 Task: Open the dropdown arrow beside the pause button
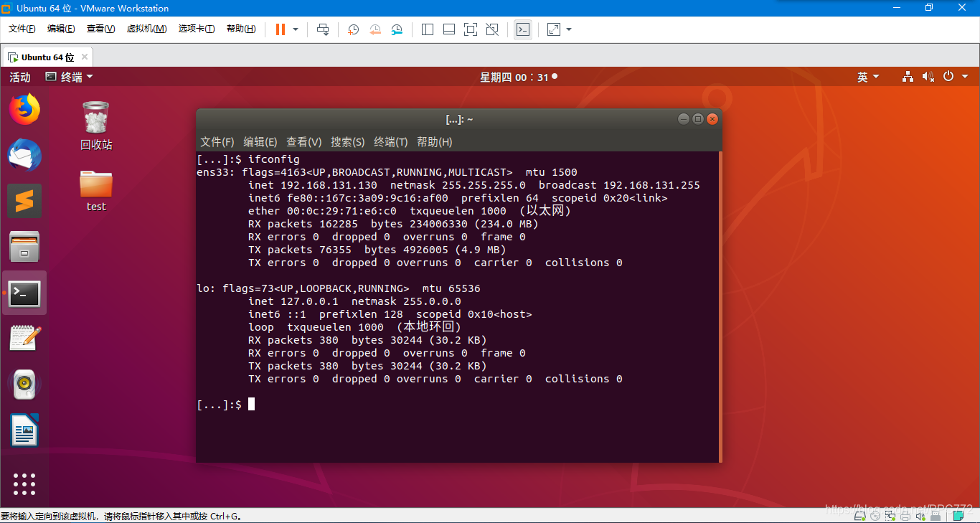point(296,29)
